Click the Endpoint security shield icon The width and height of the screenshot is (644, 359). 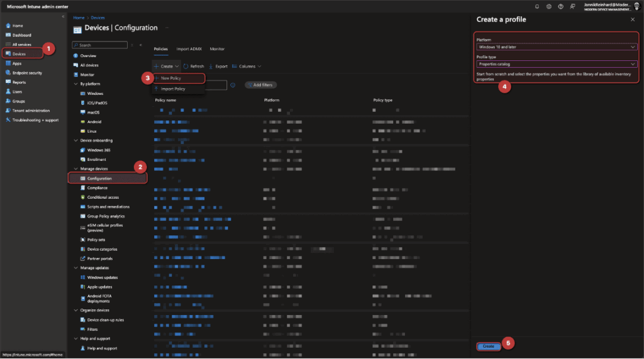click(x=8, y=72)
